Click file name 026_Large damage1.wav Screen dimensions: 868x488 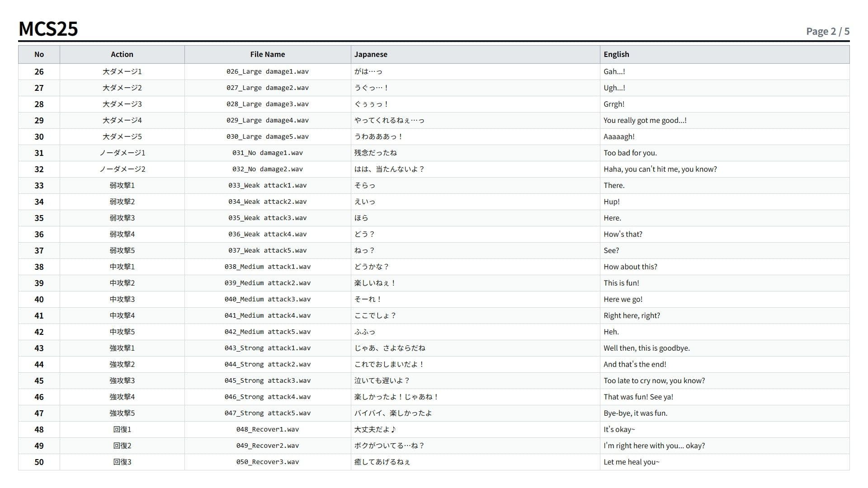(268, 71)
